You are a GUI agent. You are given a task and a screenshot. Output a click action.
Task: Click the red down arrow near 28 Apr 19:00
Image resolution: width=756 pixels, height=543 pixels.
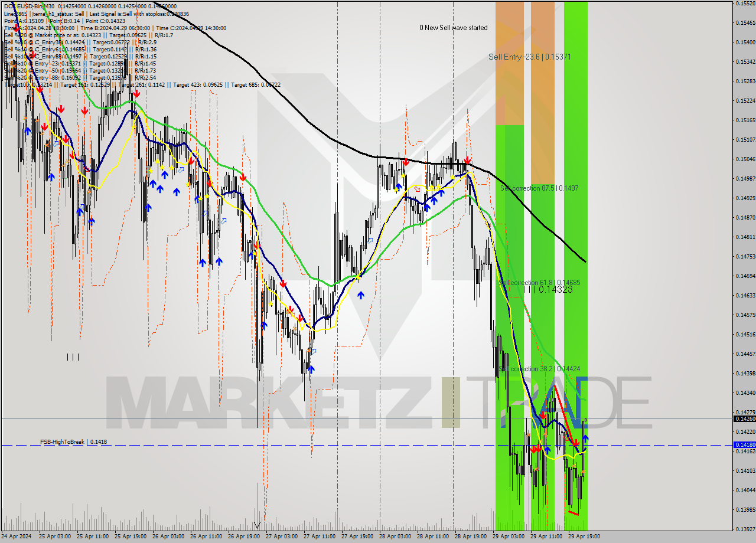pos(467,161)
